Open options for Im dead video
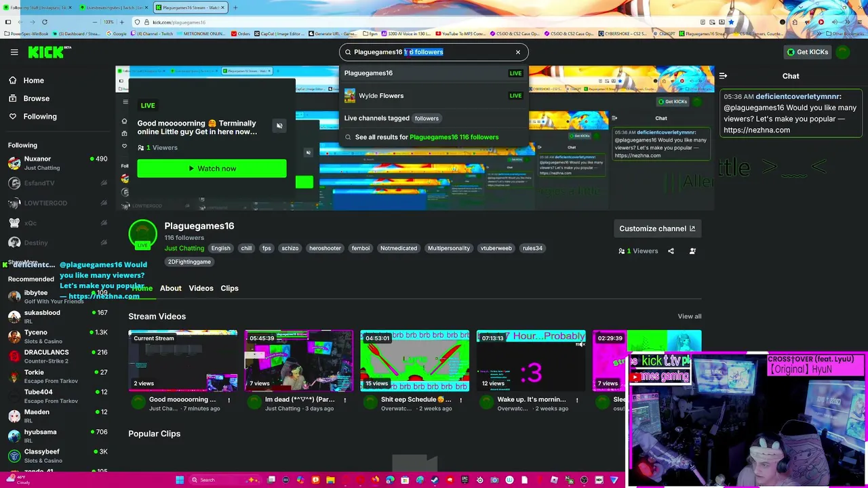Screen dimensions: 868x488 (x=345, y=400)
